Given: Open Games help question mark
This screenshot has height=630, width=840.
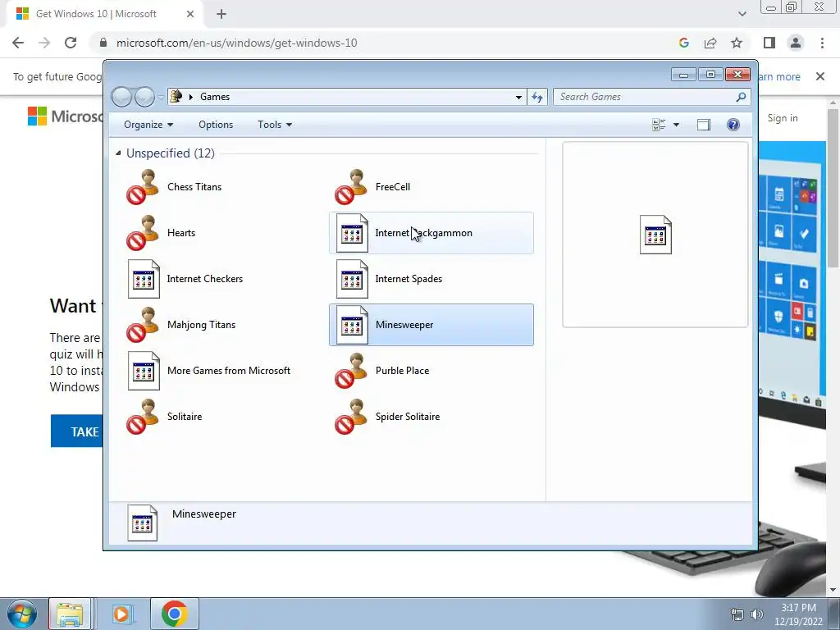Looking at the screenshot, I should 733,125.
